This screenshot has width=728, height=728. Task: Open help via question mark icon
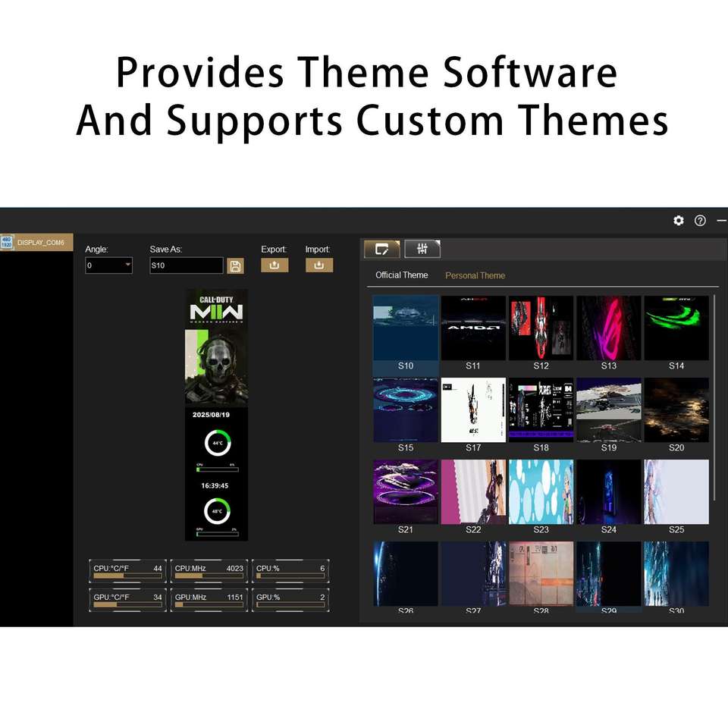pos(700,221)
